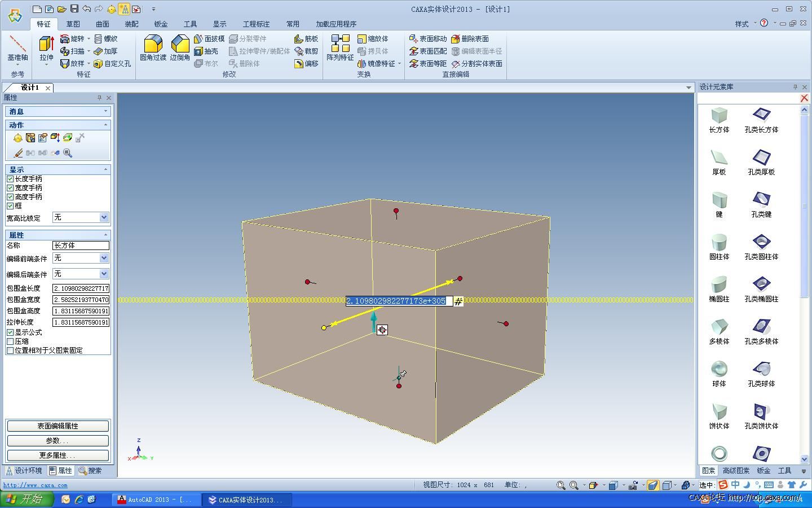Click the 分割实体表面 split face tool
This screenshot has height=508, width=812.
click(x=476, y=64)
